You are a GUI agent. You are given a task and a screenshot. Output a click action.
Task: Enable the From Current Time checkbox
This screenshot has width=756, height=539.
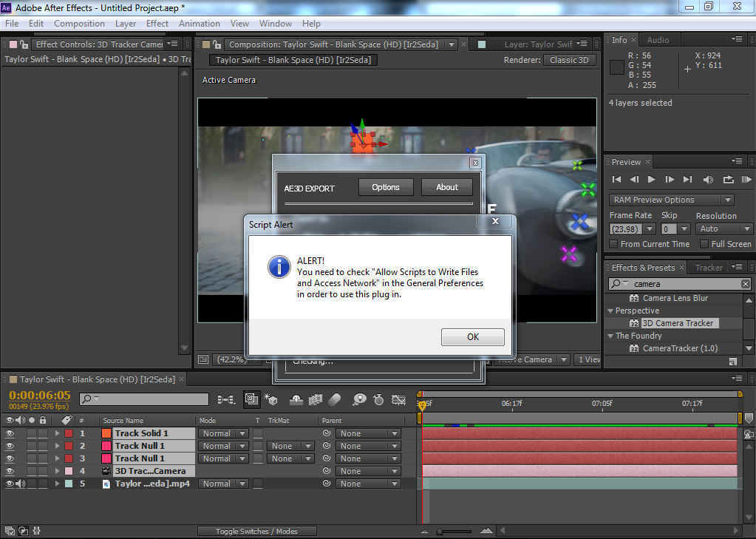pyautogui.click(x=613, y=244)
